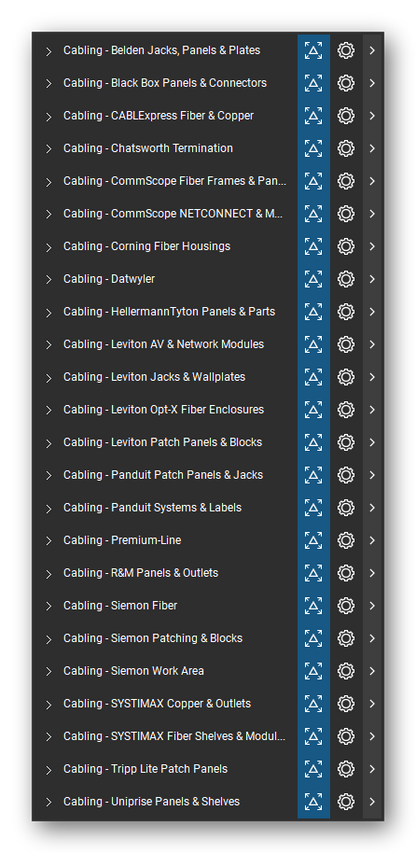This screenshot has width=416, height=853.
Task: Open gear settings for Cabling - Premium-Line
Action: [346, 540]
